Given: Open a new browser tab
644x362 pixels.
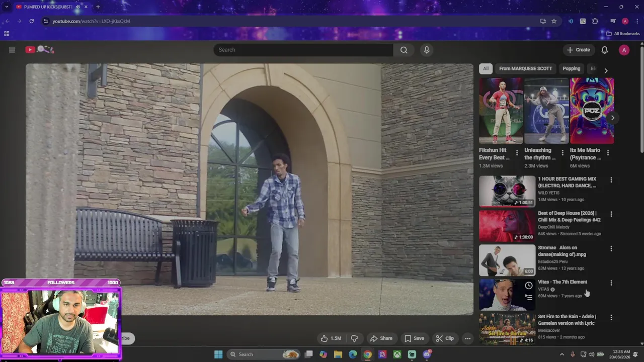Looking at the screenshot, I should (98, 7).
